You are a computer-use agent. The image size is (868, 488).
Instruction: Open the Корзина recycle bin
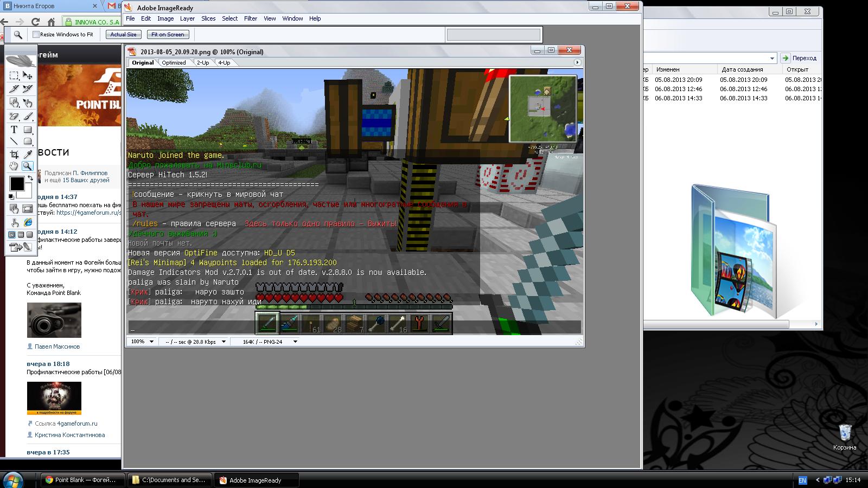click(x=845, y=438)
